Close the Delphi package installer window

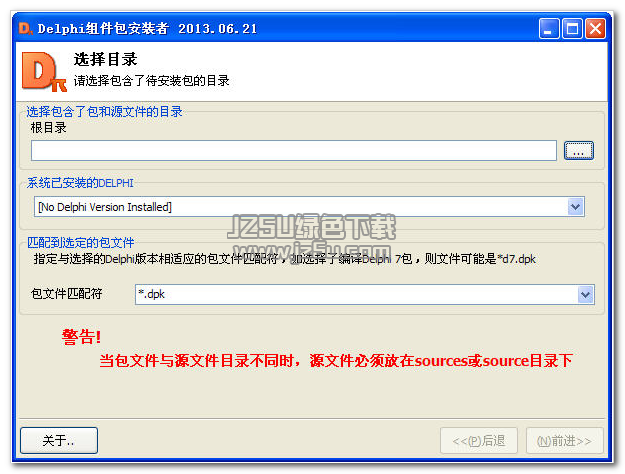click(x=595, y=29)
